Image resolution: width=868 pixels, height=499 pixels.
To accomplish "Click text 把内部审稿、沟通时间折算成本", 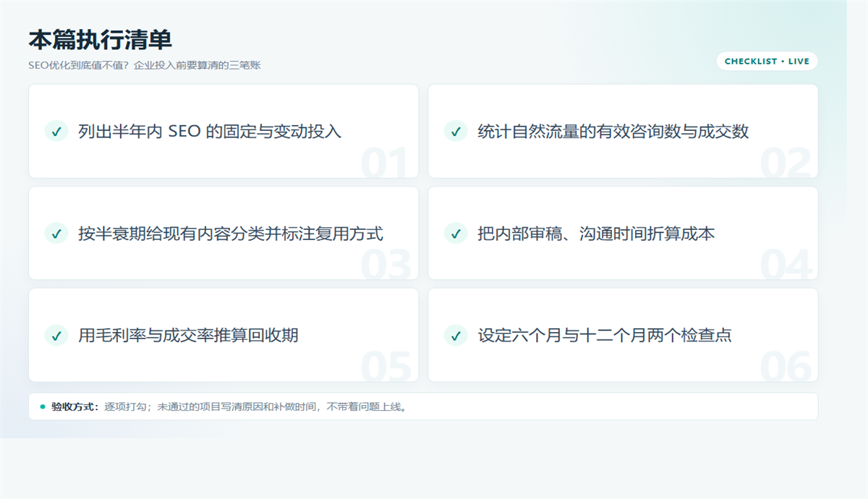I will [596, 233].
